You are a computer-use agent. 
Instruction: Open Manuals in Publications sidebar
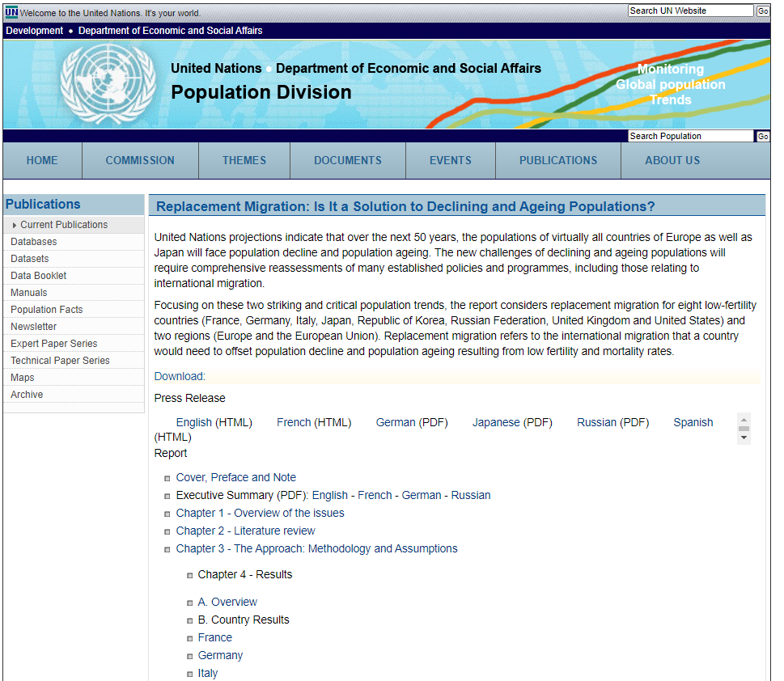coord(29,293)
